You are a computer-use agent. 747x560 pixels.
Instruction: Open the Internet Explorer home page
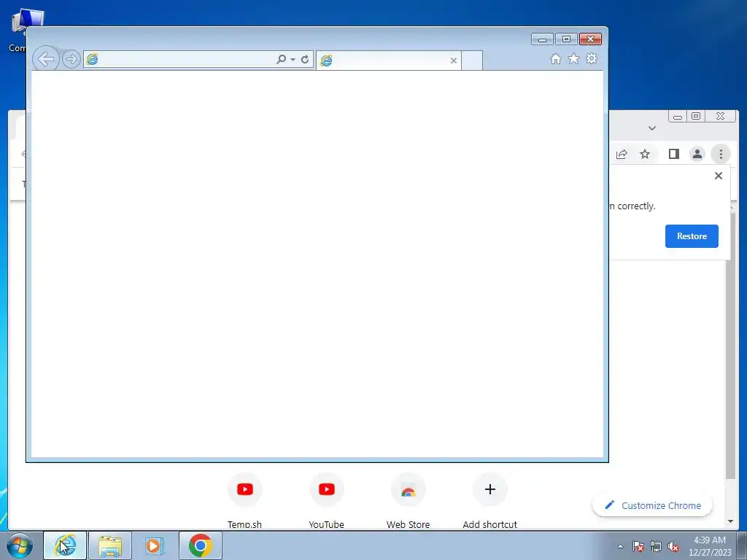[555, 58]
